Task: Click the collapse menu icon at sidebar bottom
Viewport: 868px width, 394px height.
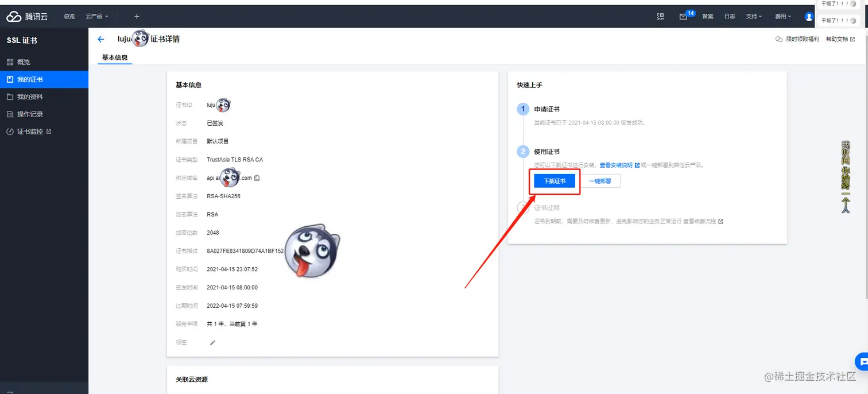Action: 10,392
